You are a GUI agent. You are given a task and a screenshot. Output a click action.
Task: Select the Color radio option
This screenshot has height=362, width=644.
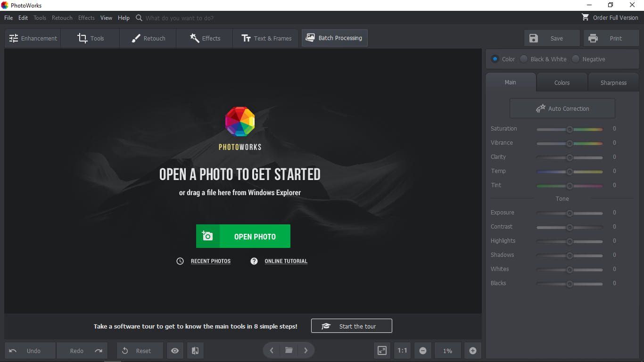point(503,59)
